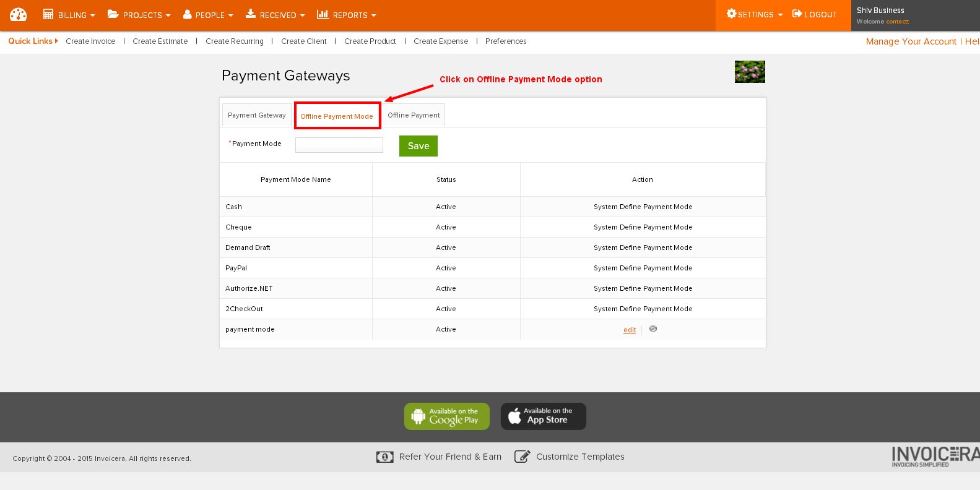Switch to the Payment Gateway tab

[257, 116]
